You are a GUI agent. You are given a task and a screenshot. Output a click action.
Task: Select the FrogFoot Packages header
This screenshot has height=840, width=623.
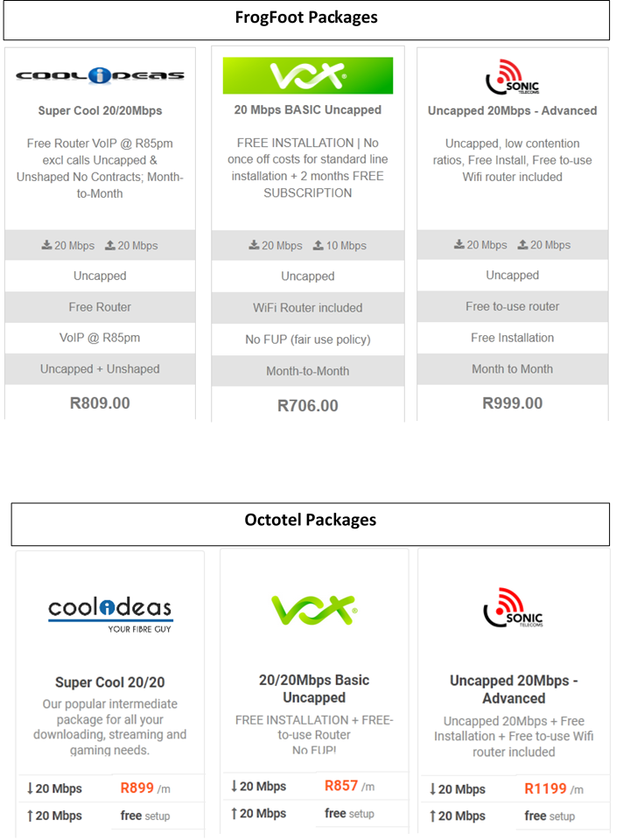pyautogui.click(x=306, y=18)
